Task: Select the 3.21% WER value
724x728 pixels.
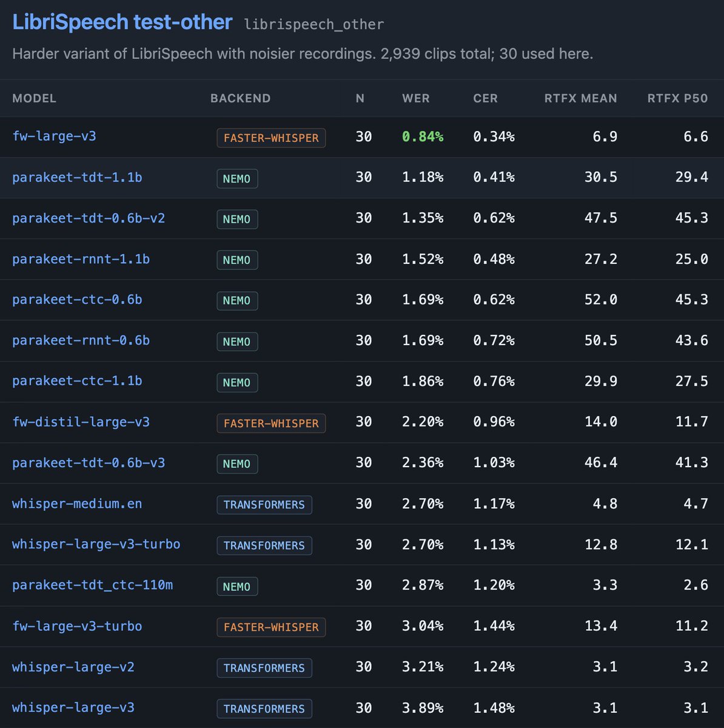Action: coord(423,667)
